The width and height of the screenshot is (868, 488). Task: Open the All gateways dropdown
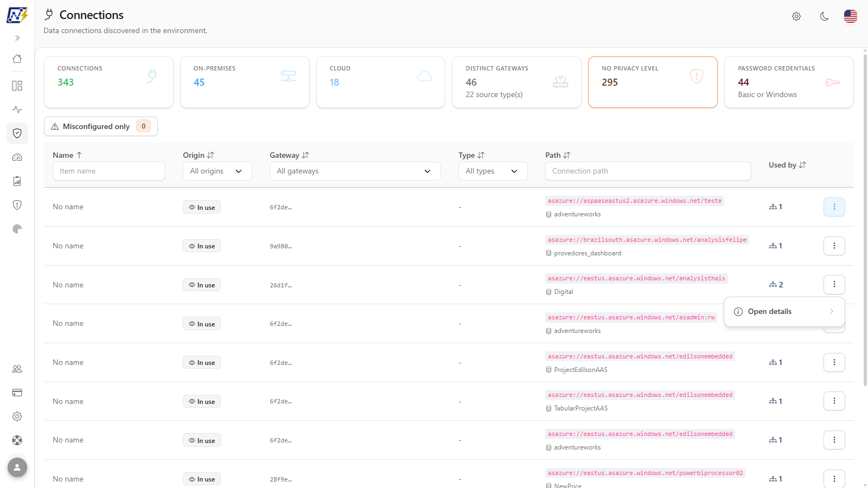(x=355, y=171)
